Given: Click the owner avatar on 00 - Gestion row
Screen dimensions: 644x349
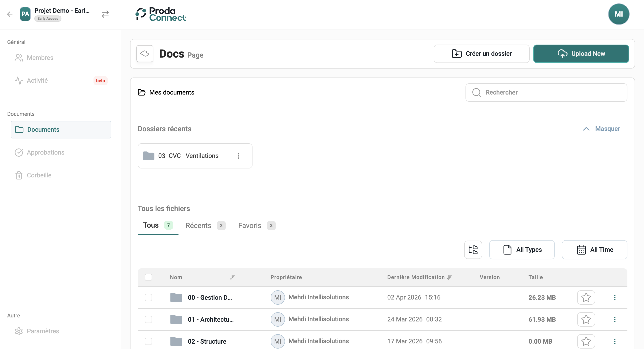Looking at the screenshot, I should click(x=278, y=297).
